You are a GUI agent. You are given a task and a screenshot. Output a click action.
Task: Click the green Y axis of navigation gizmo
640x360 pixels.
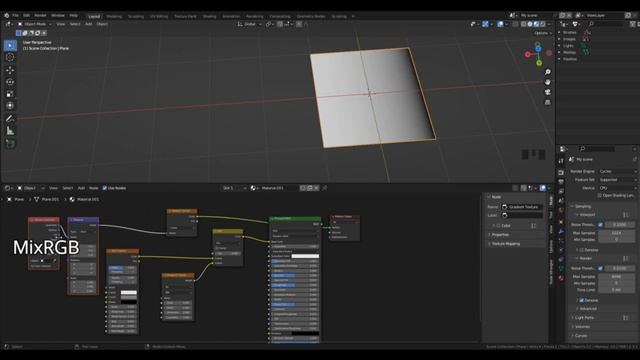tap(539, 63)
